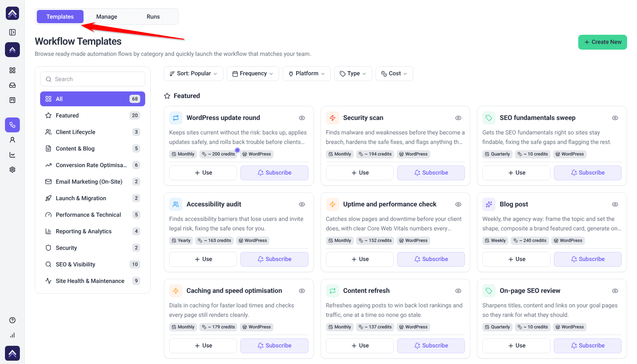This screenshot has height=364, width=637.
Task: Select the All category filter
Action: point(93,99)
